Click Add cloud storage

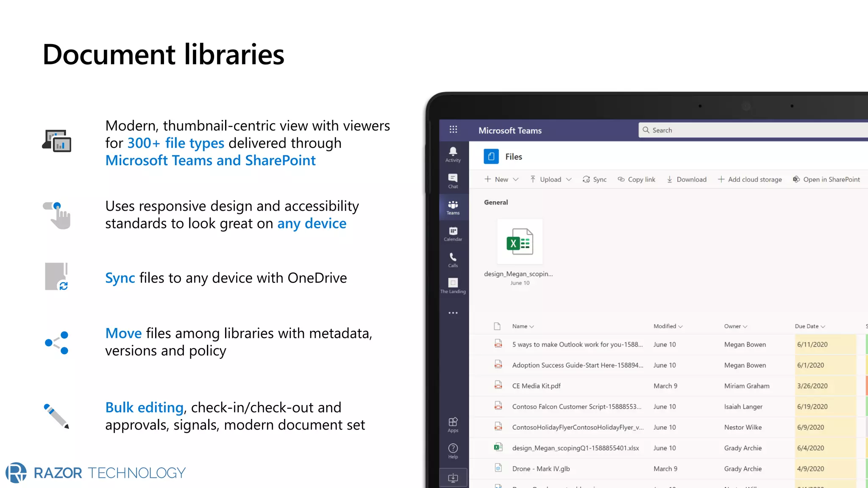coord(750,180)
